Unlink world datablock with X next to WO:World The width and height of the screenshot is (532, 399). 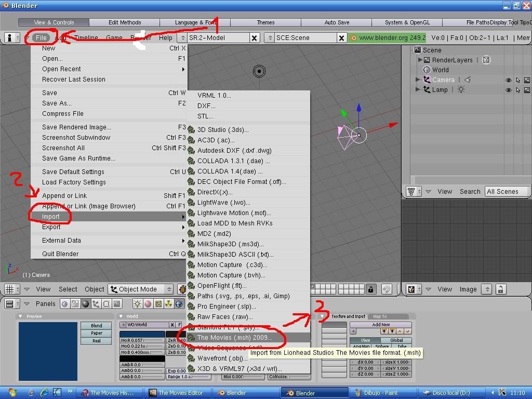[x=172, y=325]
